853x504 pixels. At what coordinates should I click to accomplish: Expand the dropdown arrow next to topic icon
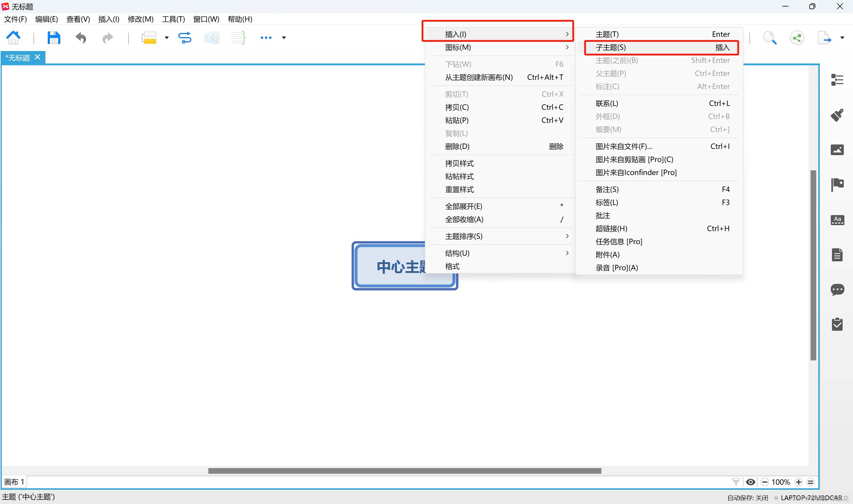click(167, 38)
